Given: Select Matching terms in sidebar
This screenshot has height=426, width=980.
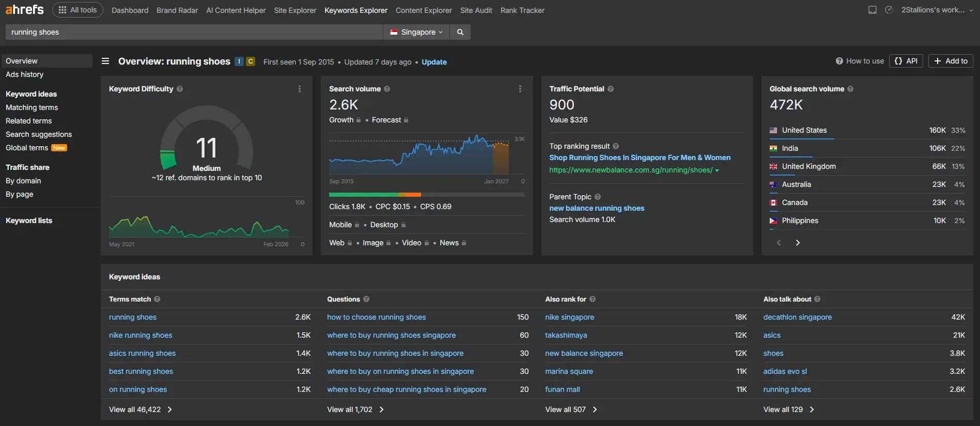Looking at the screenshot, I should tap(32, 107).
